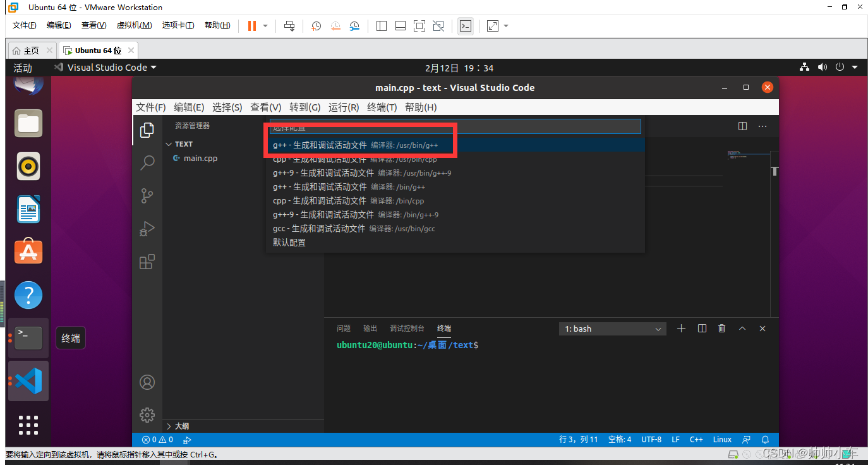Screen dimensions: 868x465
Task: Click the C++ language mode in status bar
Action: pos(696,440)
